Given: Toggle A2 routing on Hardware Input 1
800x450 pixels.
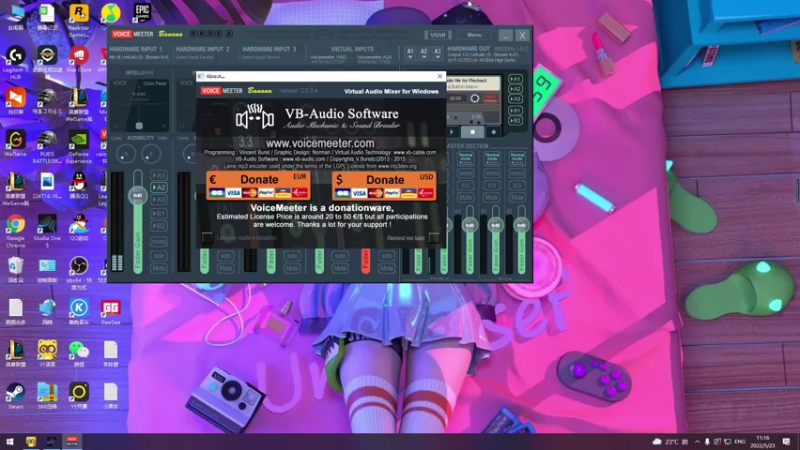Looking at the screenshot, I should 159,187.
